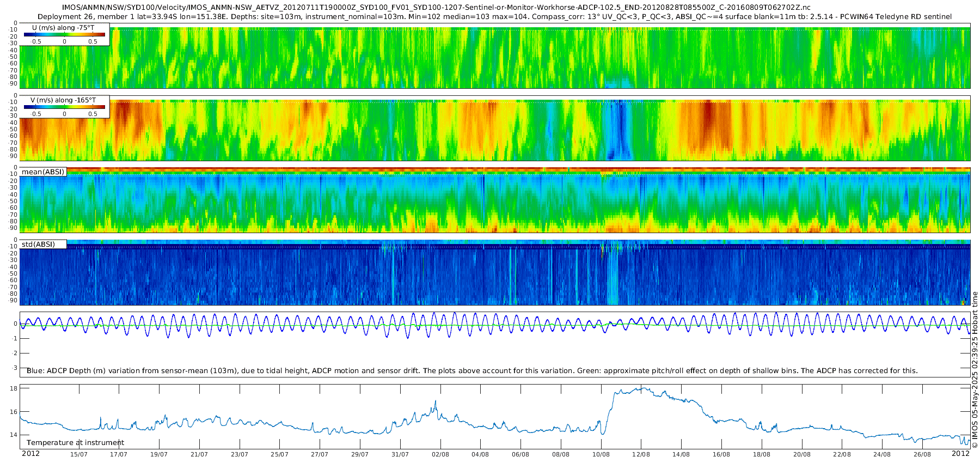Click the 25/07 date tick label

[x=280, y=454]
